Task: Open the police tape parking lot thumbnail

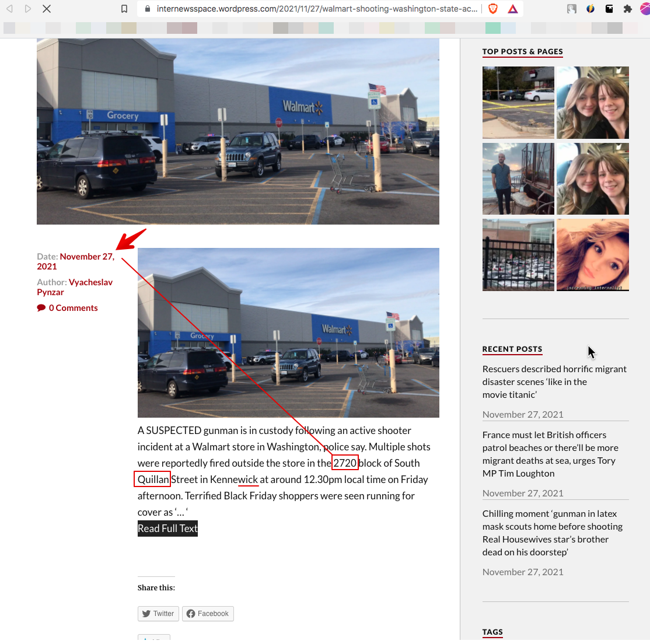Action: [x=518, y=102]
